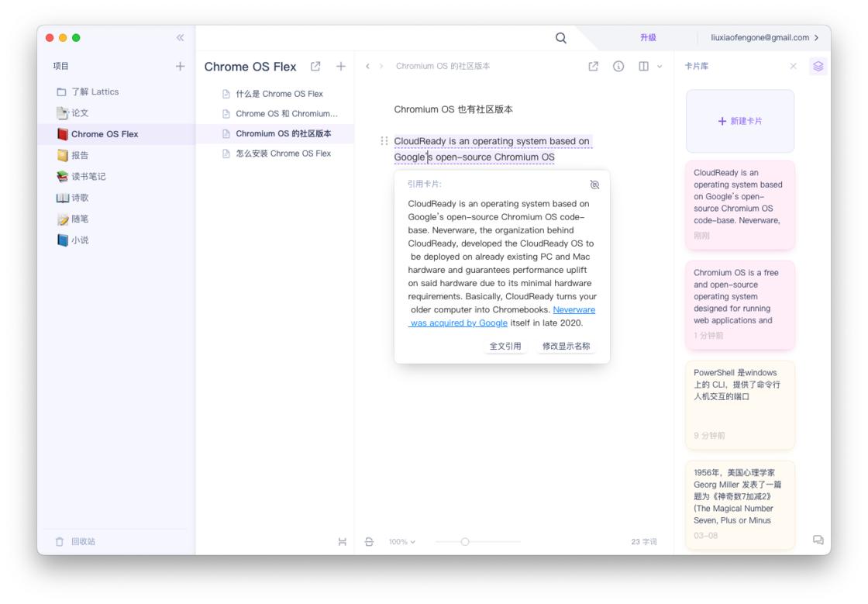Click the typewriter mode icon in status bar
868x604 pixels.
pyautogui.click(x=342, y=541)
